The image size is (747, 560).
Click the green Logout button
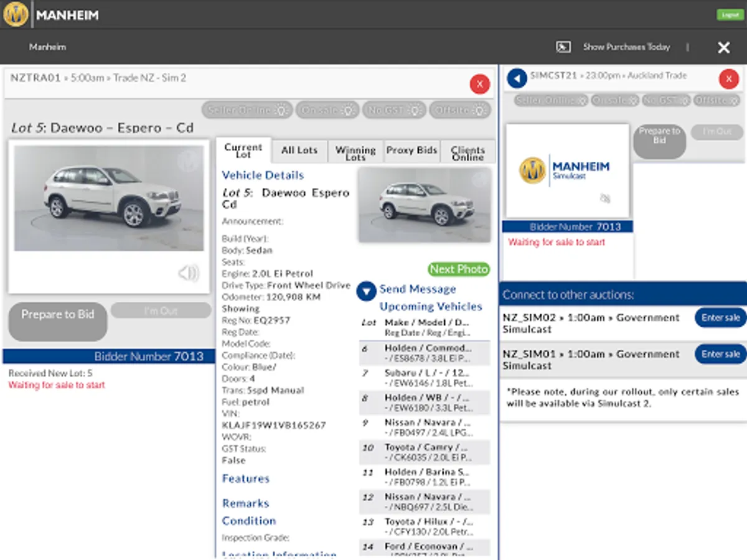[730, 15]
